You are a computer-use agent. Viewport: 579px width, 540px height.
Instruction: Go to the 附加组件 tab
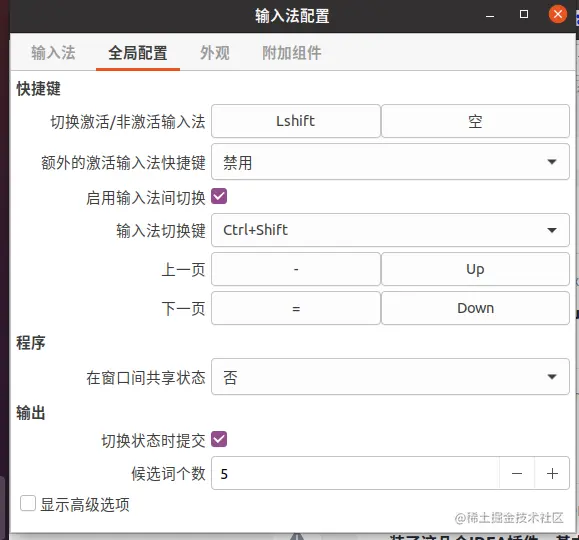click(x=292, y=53)
